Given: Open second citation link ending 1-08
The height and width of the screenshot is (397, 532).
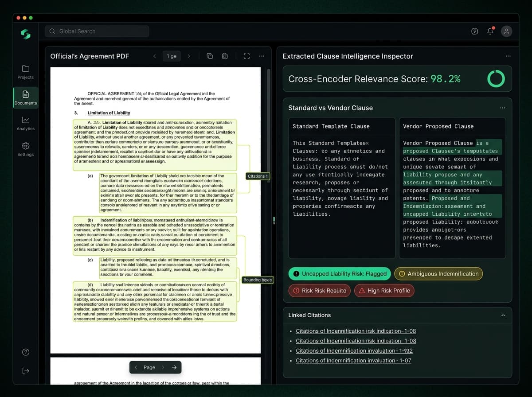Looking at the screenshot, I should (x=356, y=341).
